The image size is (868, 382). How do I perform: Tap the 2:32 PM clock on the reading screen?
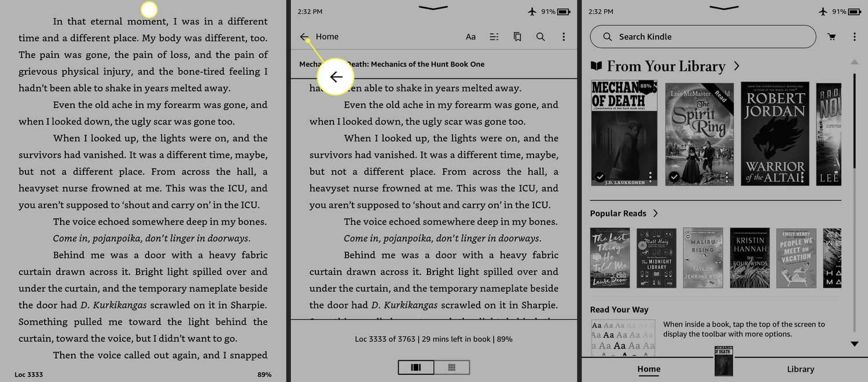tap(310, 12)
